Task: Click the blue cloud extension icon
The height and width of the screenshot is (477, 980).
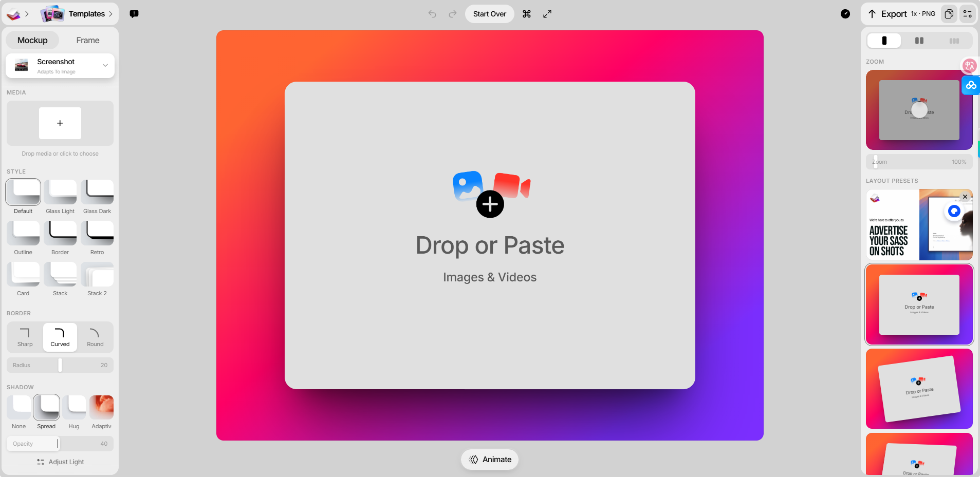Action: (x=971, y=85)
